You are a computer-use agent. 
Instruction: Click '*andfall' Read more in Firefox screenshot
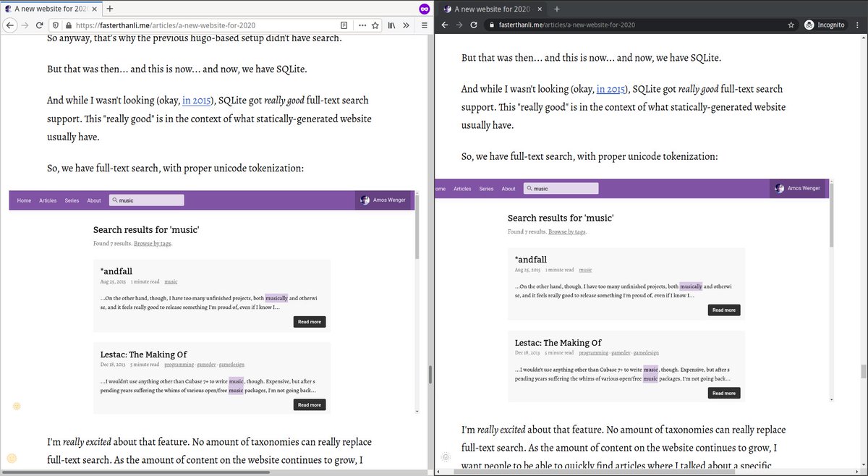click(x=310, y=322)
